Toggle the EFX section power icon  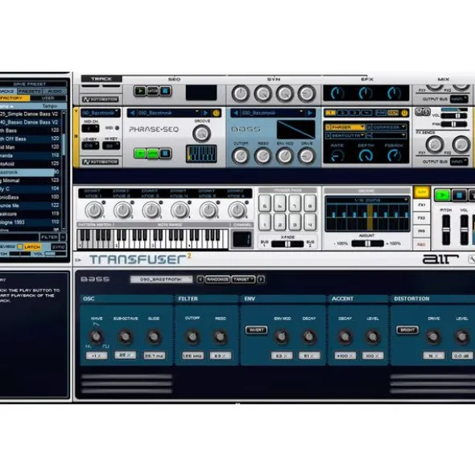[404, 114]
